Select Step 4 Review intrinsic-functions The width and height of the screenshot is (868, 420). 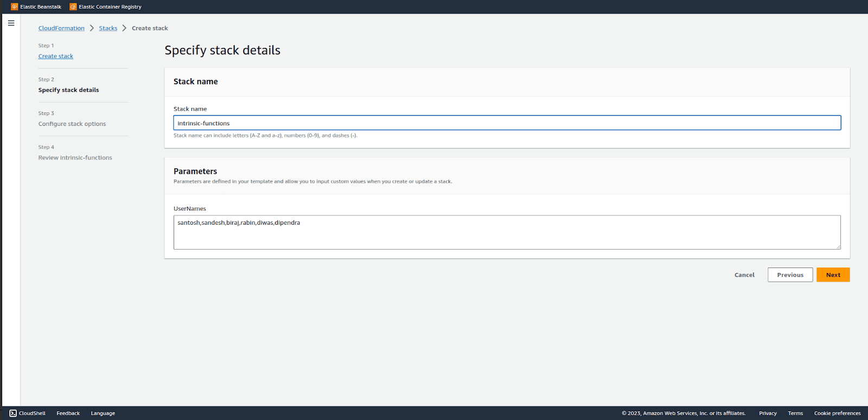[x=75, y=158]
